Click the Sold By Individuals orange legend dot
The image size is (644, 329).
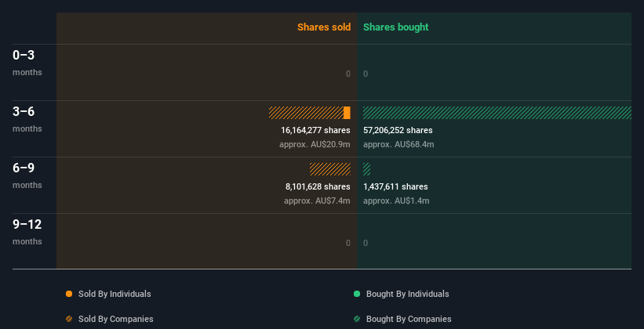click(x=69, y=294)
